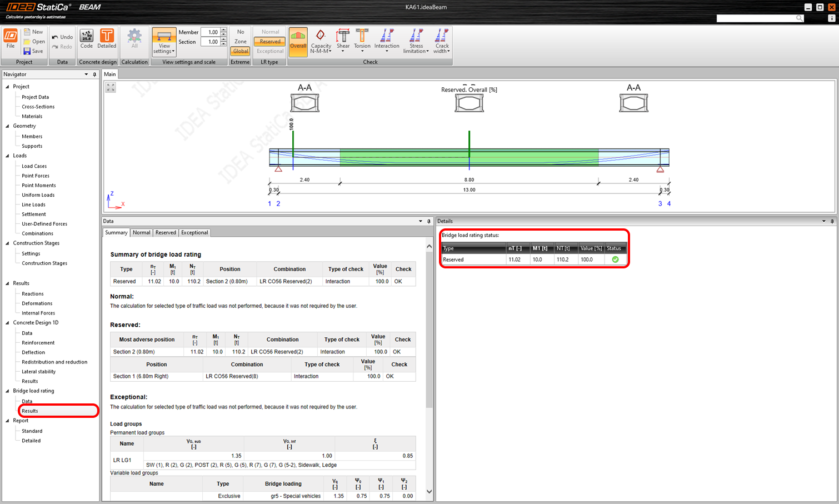Set extreme setting to No
Screen dimensions: 839x504
coord(240,32)
